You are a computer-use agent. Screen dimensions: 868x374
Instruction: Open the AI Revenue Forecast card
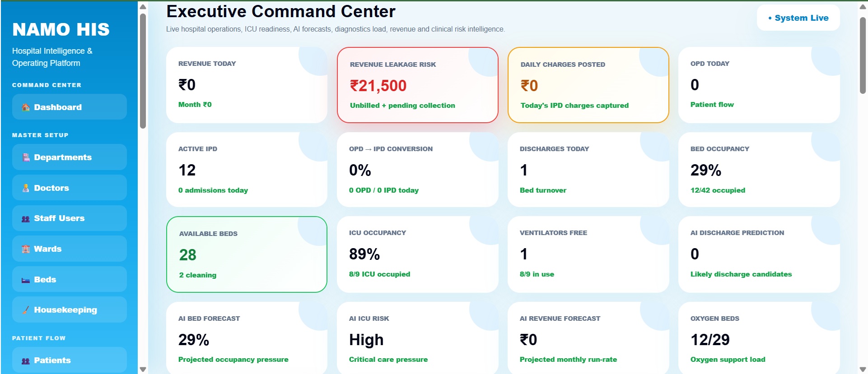tap(588, 338)
